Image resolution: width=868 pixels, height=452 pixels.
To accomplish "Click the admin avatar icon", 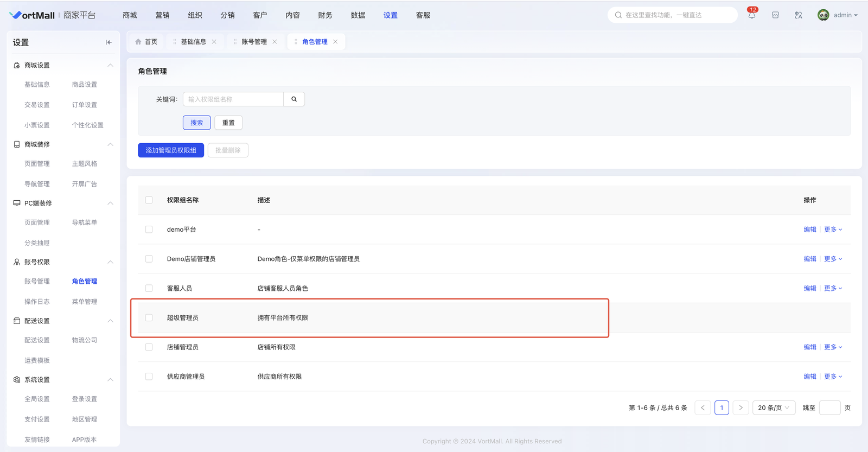I will pos(823,15).
